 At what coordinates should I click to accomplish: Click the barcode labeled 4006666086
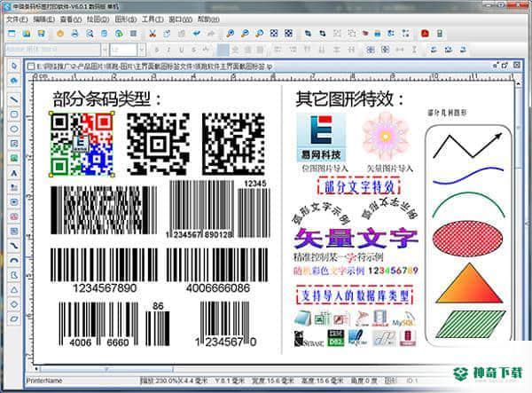[217, 271]
